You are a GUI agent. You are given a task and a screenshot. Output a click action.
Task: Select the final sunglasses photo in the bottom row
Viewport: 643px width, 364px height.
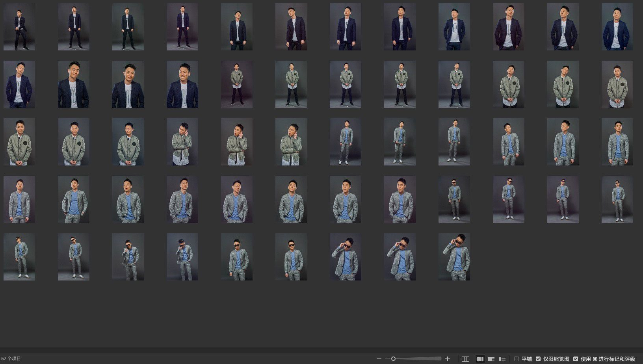454,257
